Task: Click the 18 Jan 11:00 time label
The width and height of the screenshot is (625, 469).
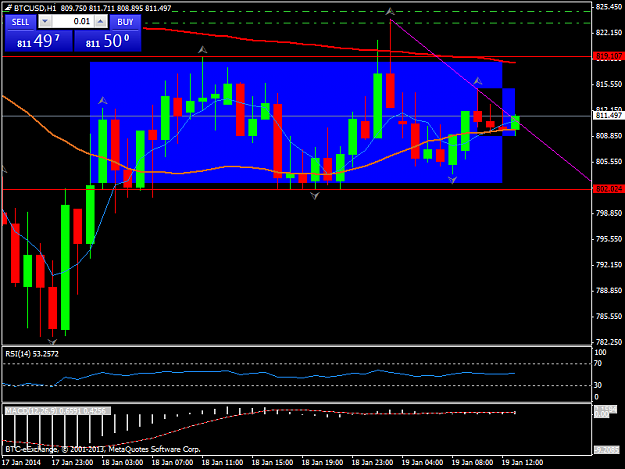Action: [222, 463]
